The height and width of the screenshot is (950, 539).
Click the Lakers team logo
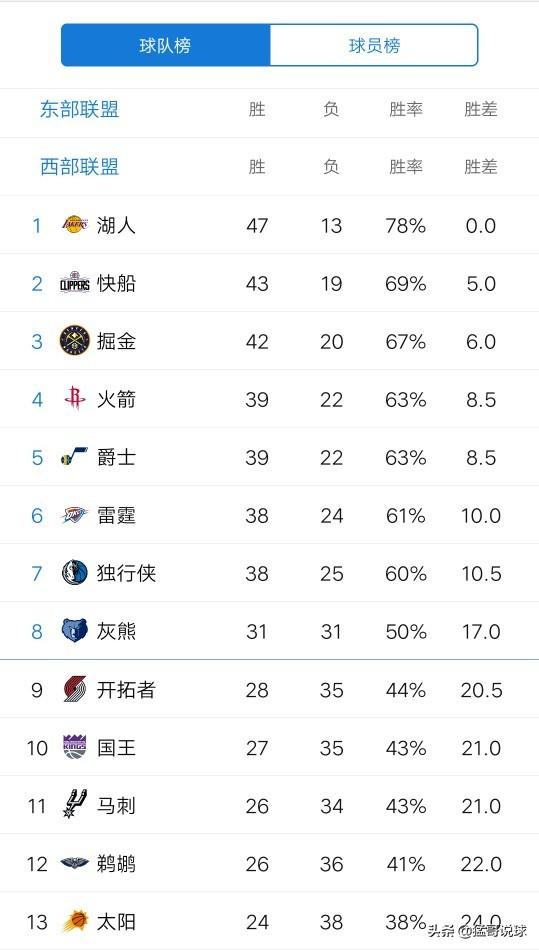coord(75,225)
